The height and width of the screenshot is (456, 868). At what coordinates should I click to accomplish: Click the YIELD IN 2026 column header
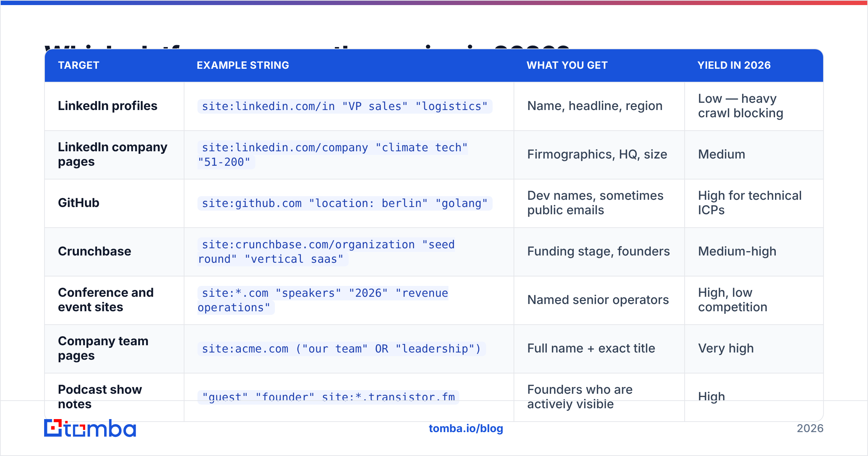coord(734,65)
